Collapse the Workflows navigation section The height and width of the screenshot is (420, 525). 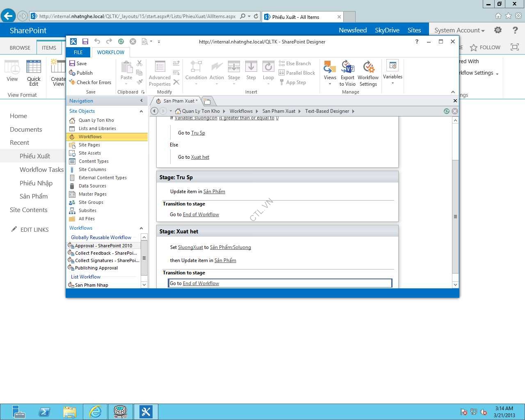coord(141,228)
